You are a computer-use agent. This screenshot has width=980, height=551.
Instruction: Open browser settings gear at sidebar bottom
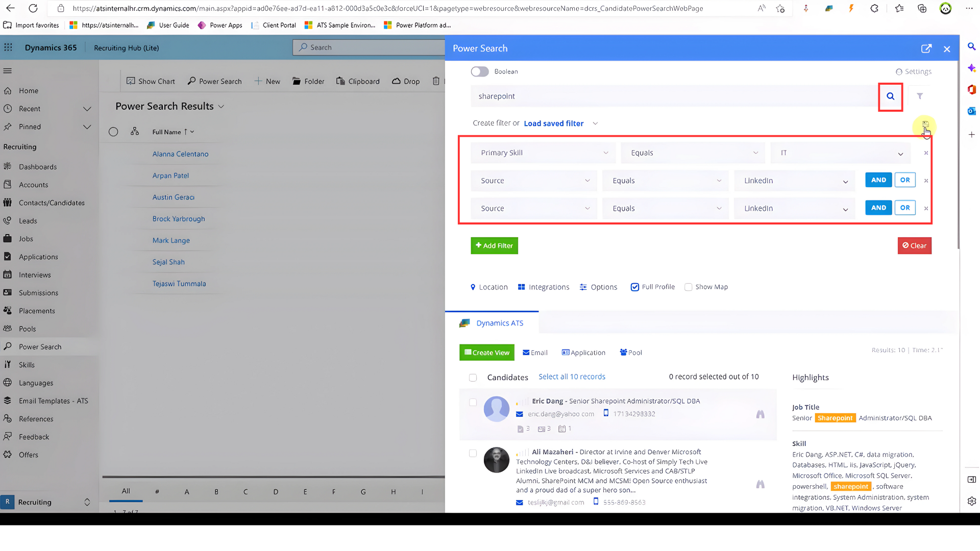971,501
